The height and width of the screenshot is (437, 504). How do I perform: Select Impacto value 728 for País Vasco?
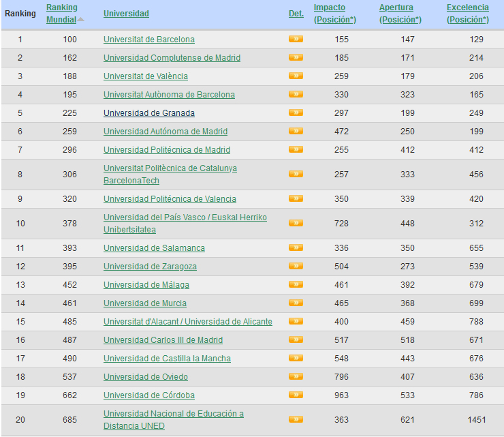click(341, 224)
